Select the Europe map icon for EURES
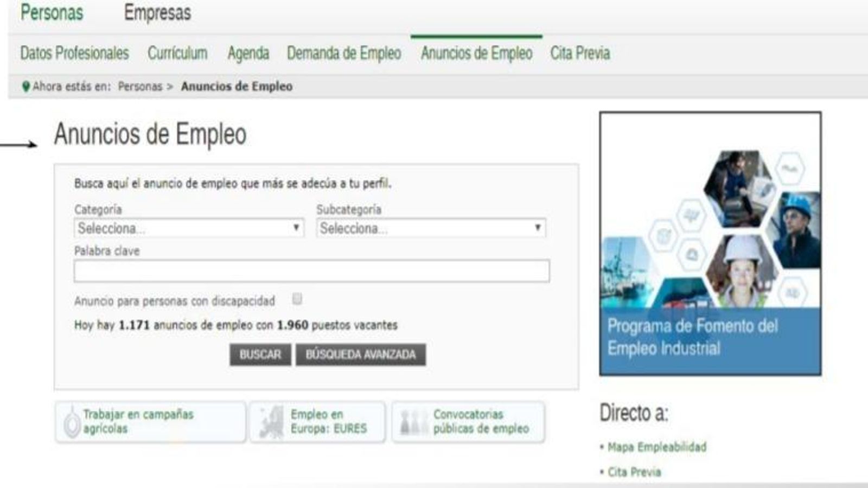Viewport: 868px width, 488px height. [271, 422]
